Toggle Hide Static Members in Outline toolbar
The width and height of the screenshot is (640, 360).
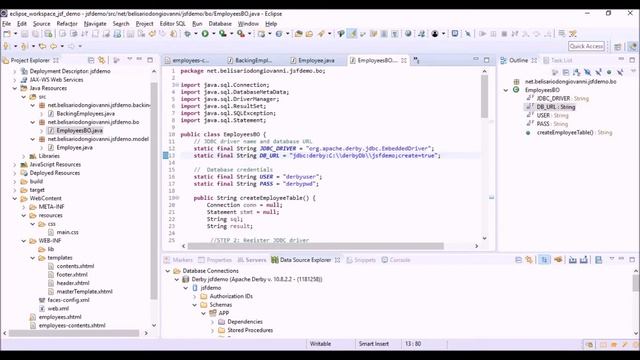pos(598,72)
